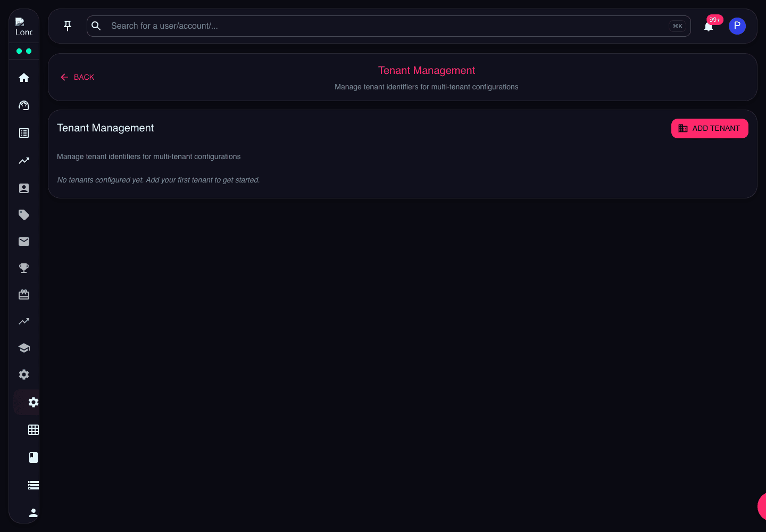Open the server storage sidebar icon
The height and width of the screenshot is (532, 766).
coord(34,485)
